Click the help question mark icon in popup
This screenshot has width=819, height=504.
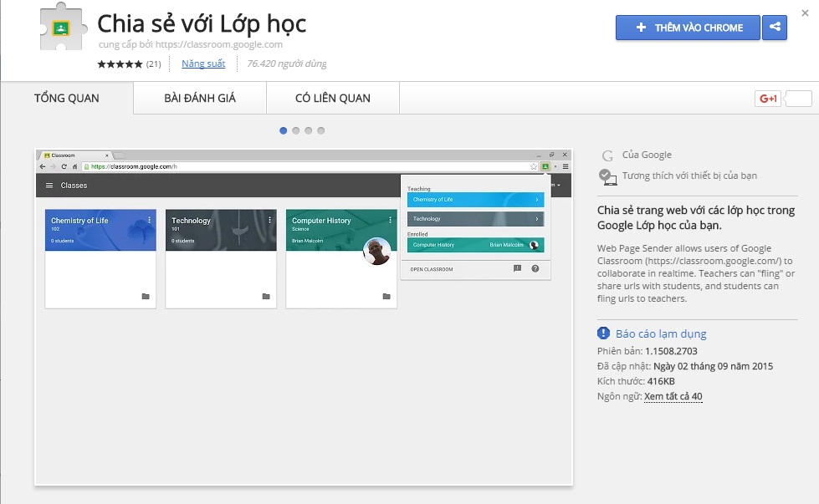point(535,268)
